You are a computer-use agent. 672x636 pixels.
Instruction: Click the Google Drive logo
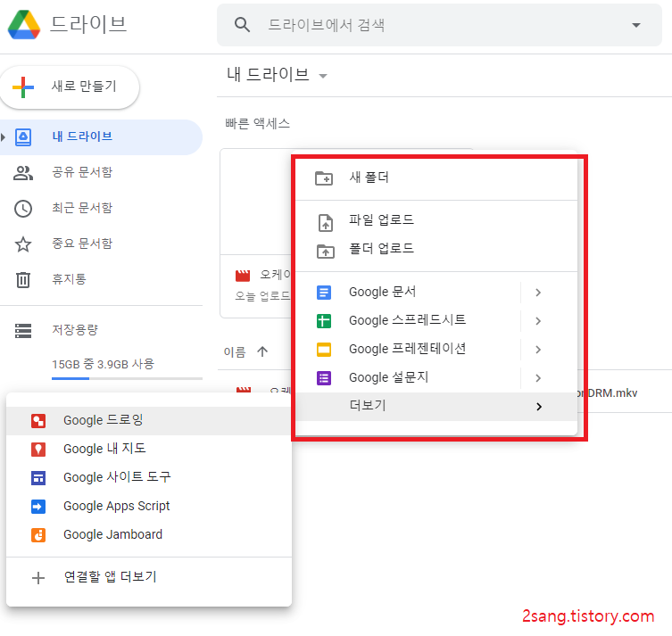[x=24, y=24]
